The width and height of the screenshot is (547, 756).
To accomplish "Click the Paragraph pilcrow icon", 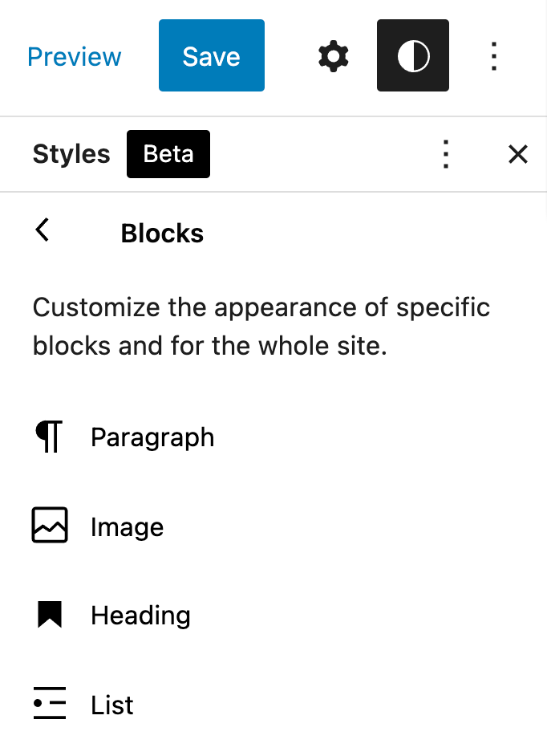I will point(49,437).
